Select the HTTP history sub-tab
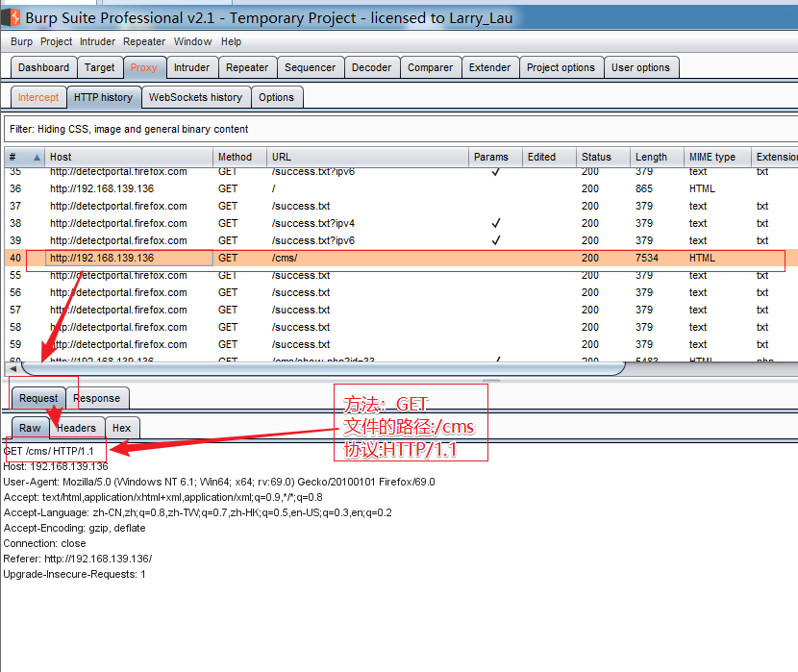Screen dimensions: 798x672 click(103, 97)
